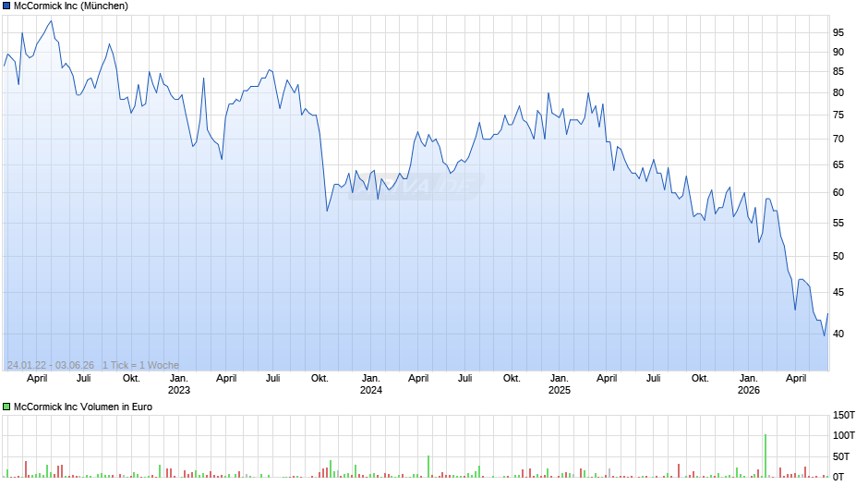The width and height of the screenshot is (868, 486).
Task: Click the volume axis label 50T
Action: point(841,456)
